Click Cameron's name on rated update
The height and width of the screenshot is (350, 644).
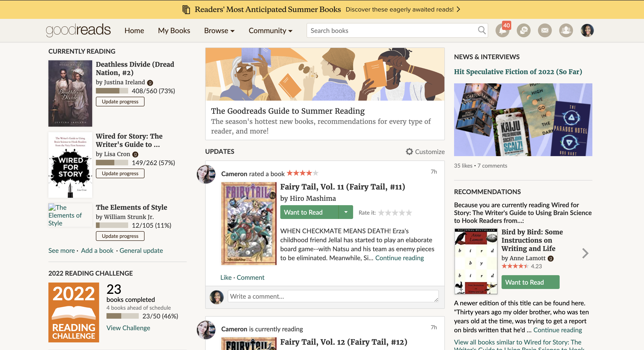(x=234, y=174)
